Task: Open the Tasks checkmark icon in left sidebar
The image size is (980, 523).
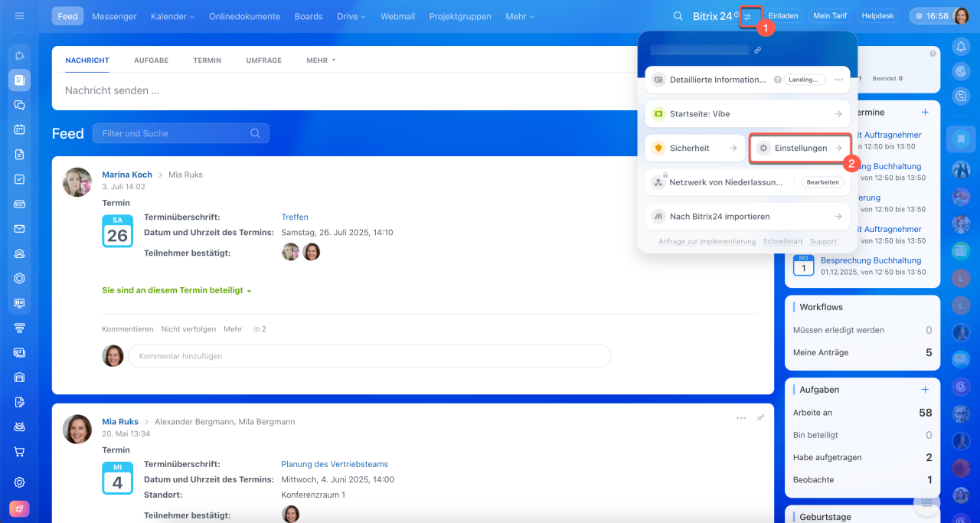Action: [20, 179]
